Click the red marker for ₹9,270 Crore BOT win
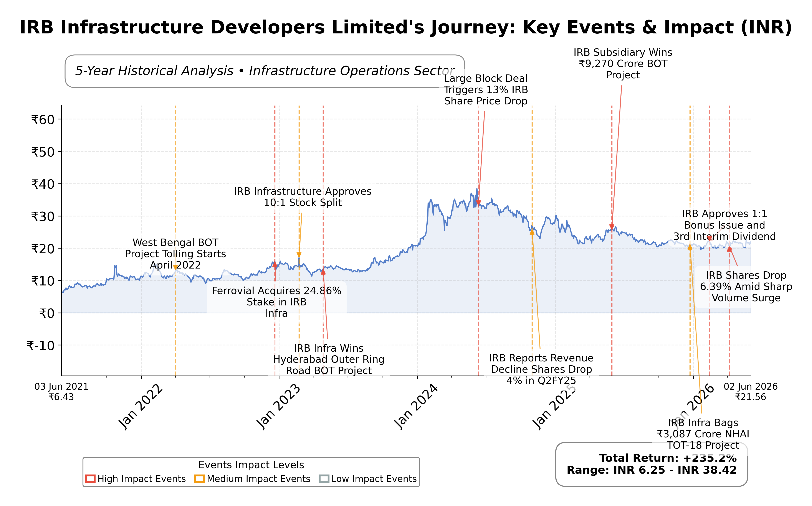 (612, 227)
